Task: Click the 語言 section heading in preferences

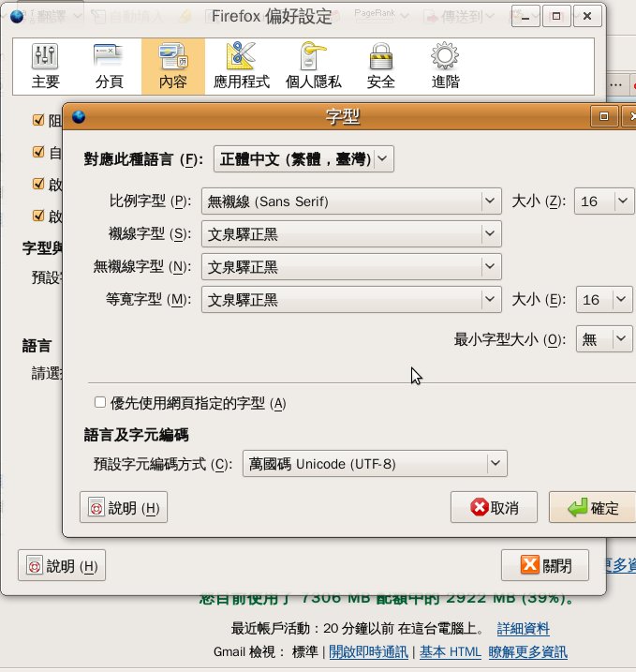Action: click(x=37, y=346)
